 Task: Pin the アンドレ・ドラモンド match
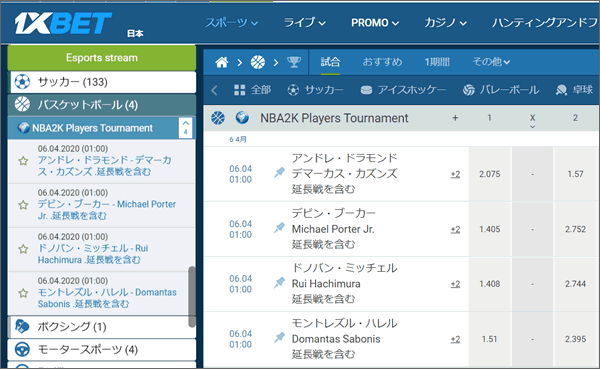pyautogui.click(x=279, y=173)
